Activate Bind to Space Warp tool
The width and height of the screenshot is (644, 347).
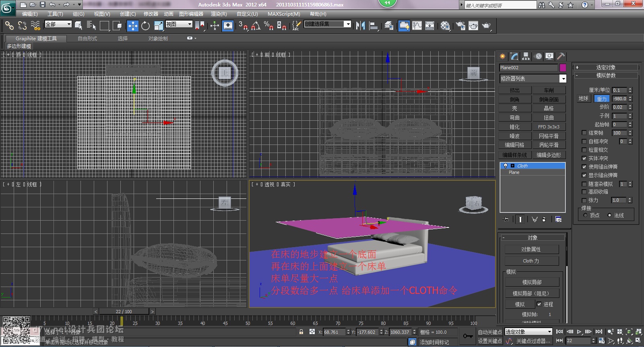tap(35, 26)
